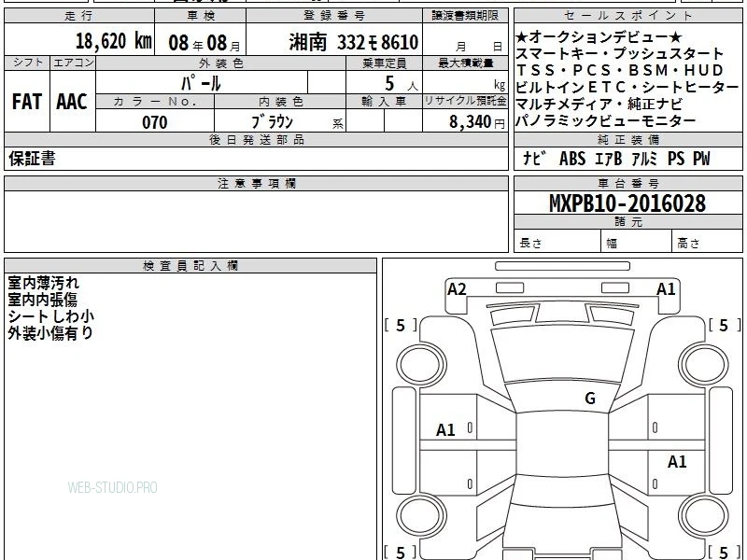Select chassis number MXPB10-2016028

click(x=627, y=203)
